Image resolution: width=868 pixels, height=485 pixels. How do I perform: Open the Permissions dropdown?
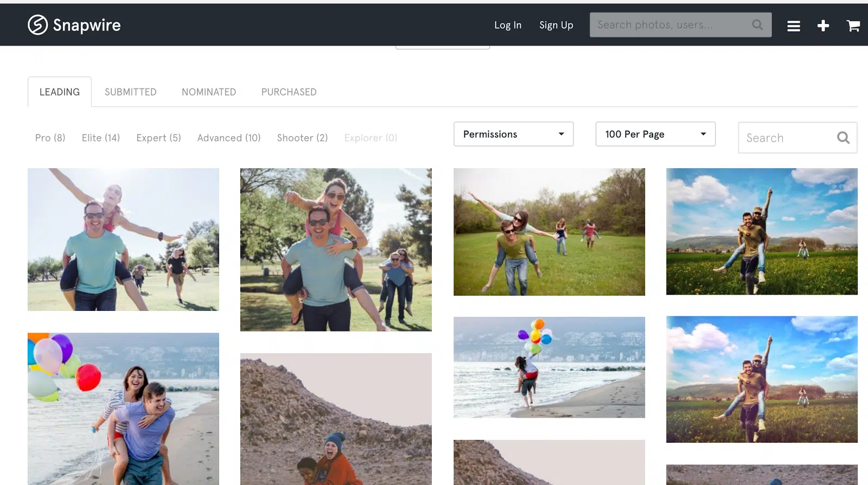[x=513, y=134]
